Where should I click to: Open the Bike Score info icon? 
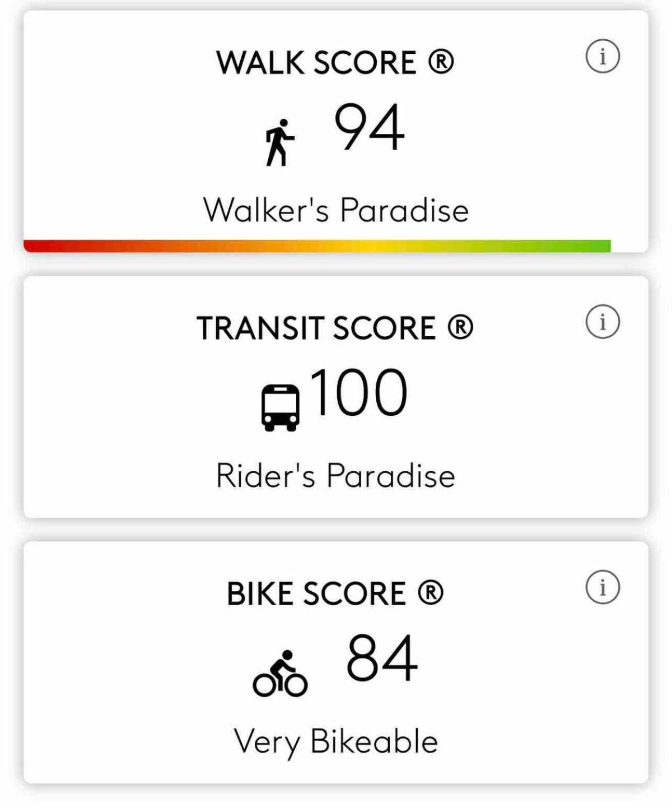coord(603,588)
